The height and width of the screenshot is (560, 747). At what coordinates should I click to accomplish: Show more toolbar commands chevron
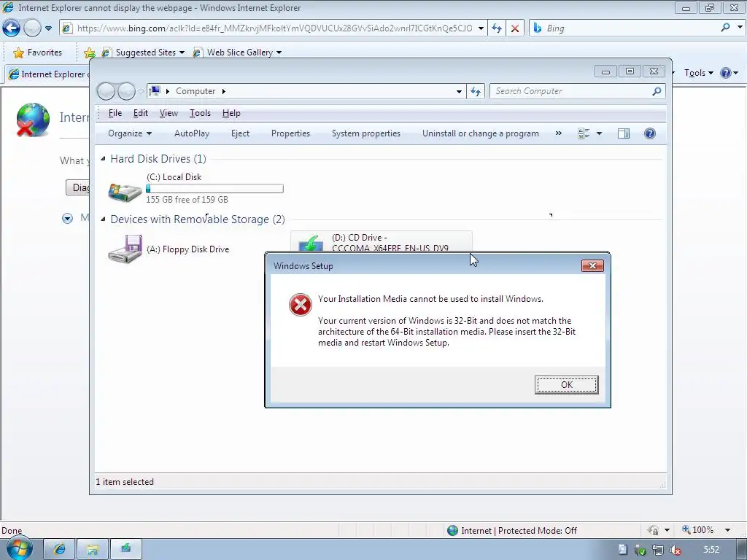(558, 133)
